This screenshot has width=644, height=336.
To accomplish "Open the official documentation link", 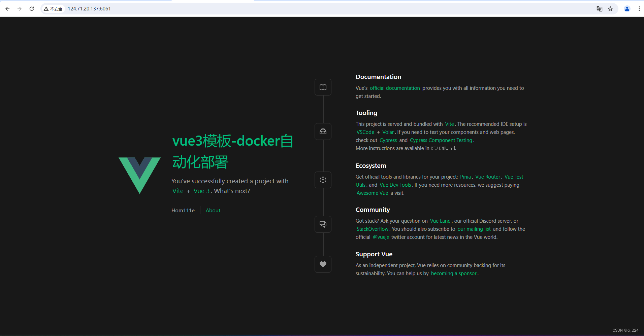I will tap(395, 88).
